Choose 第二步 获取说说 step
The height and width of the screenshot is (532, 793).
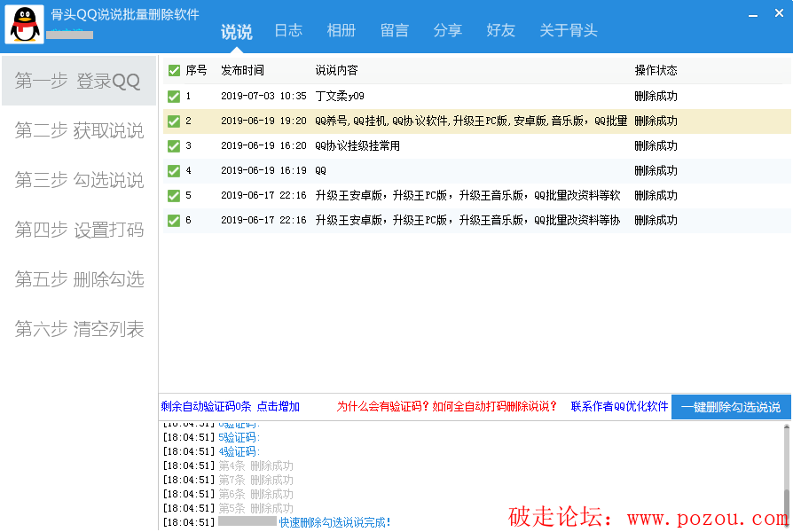coord(79,130)
